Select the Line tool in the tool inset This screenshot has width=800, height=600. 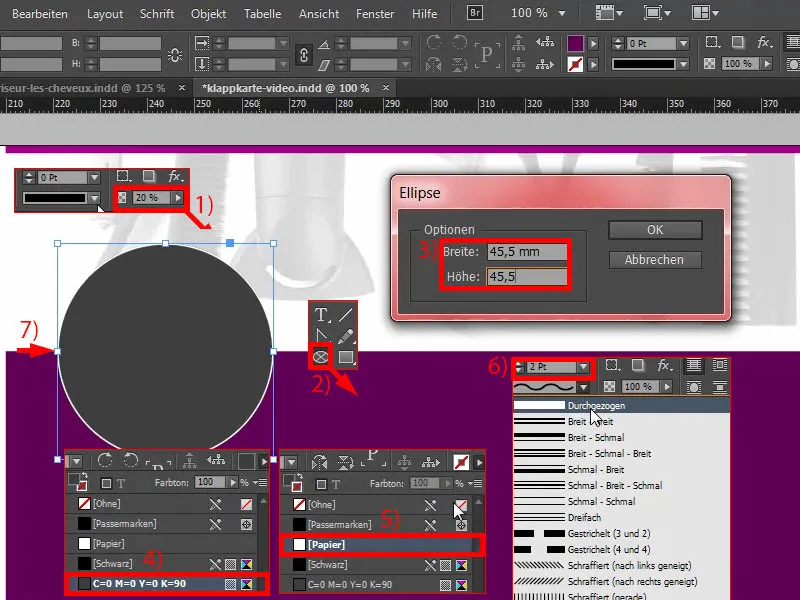coord(345,315)
